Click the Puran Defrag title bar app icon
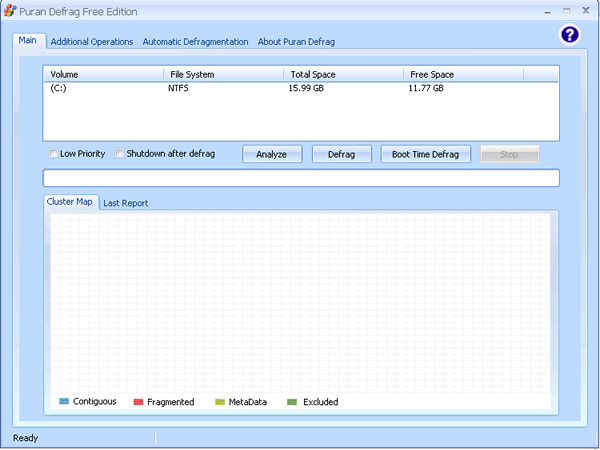The height and width of the screenshot is (450, 600). click(x=10, y=11)
